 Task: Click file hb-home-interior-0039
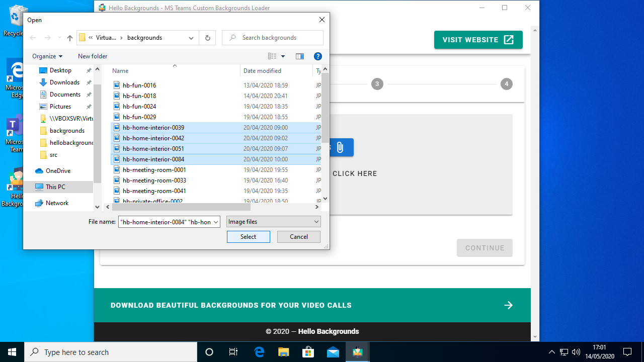click(153, 128)
